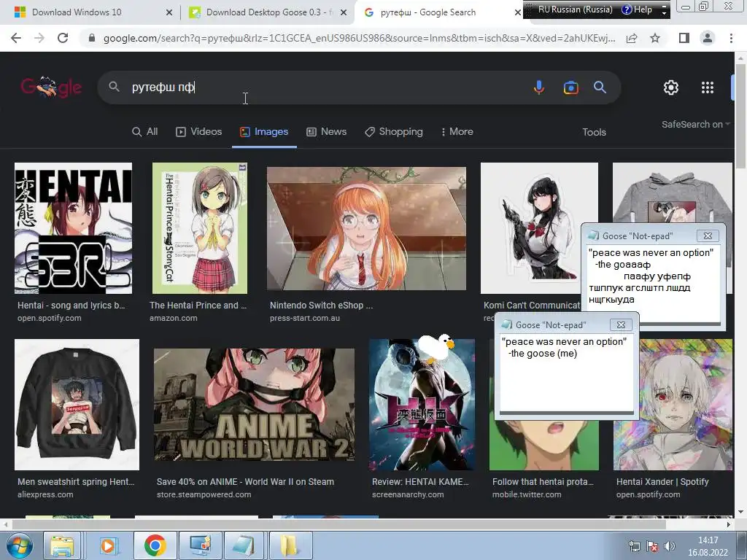Open the volume speaker tray icon

point(670,546)
